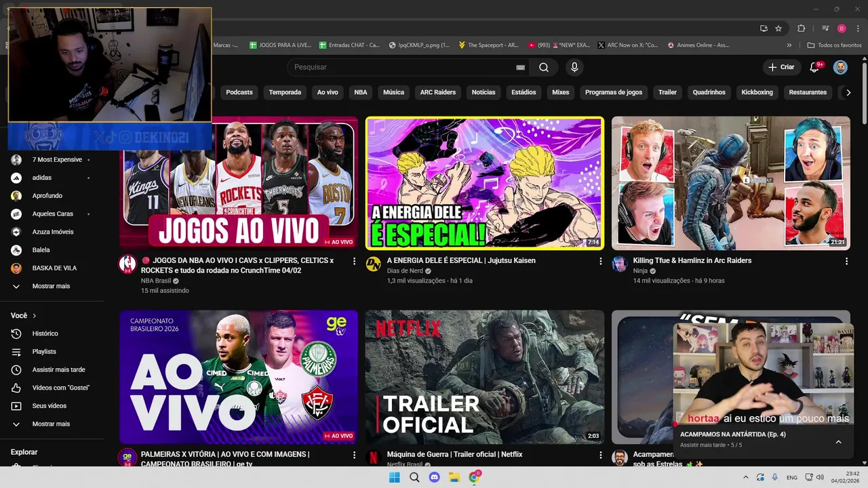Open Todos os favoritos bookmarks folder
Viewport: 868px width, 488px height.
[x=834, y=45]
